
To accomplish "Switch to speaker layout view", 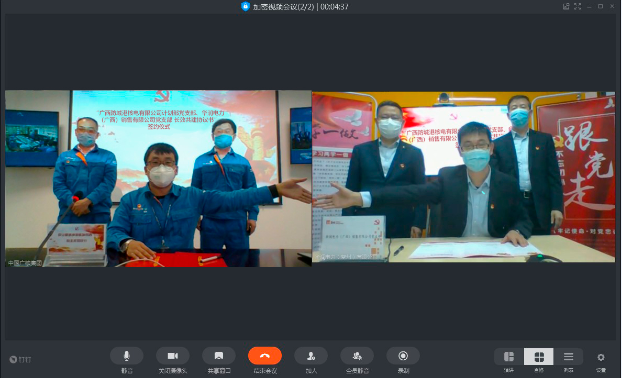I will click(509, 357).
